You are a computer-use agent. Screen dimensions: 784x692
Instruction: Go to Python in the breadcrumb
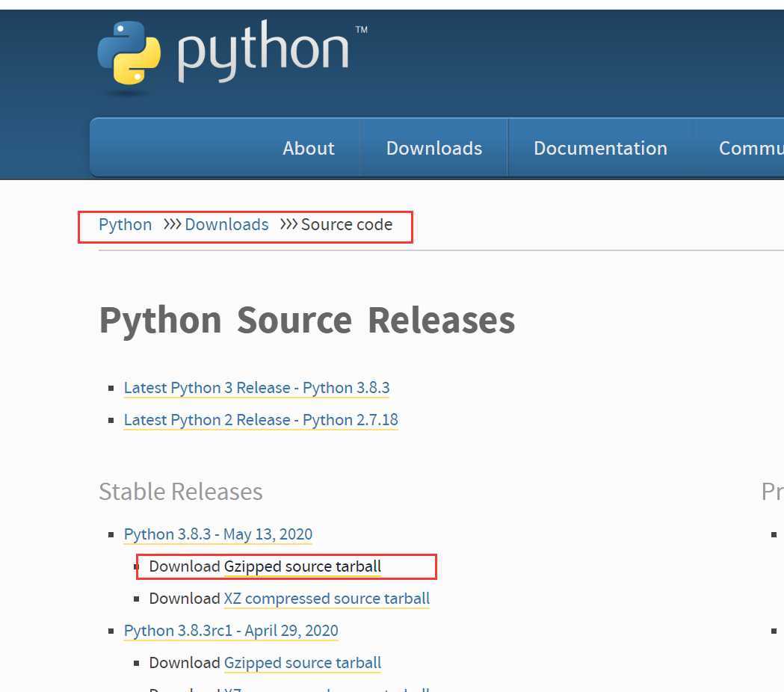pyautogui.click(x=125, y=225)
